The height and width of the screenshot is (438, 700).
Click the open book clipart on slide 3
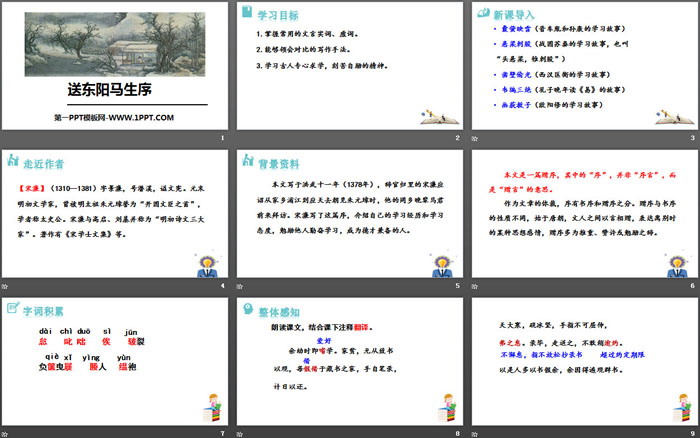[674, 117]
